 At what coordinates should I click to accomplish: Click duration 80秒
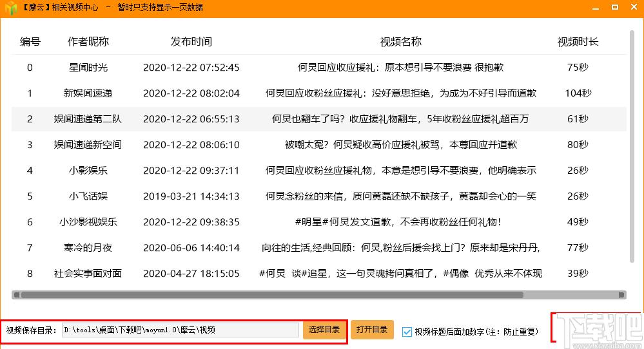tap(578, 145)
